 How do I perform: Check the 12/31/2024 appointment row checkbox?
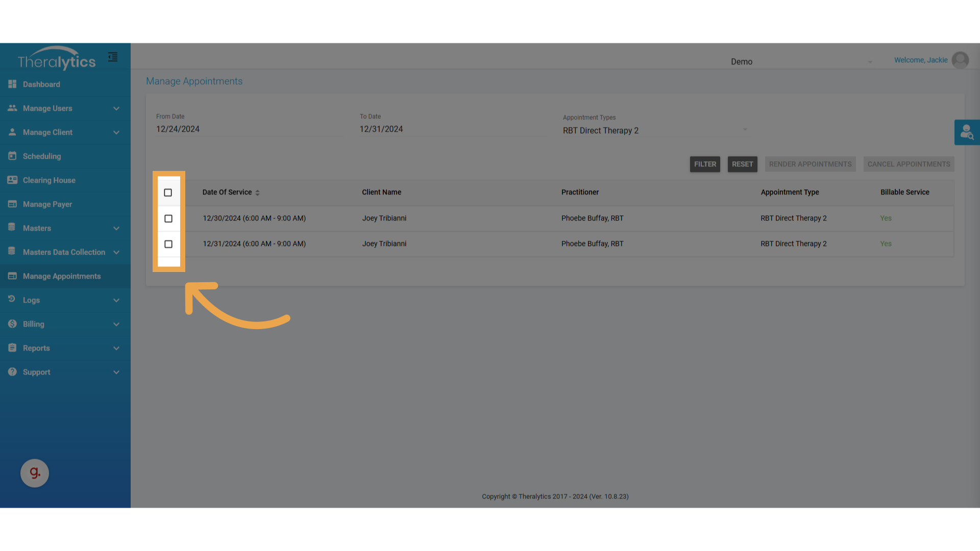168,244
